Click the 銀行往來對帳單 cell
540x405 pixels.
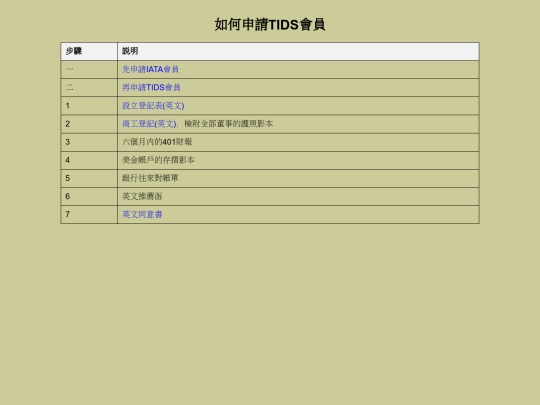298,178
